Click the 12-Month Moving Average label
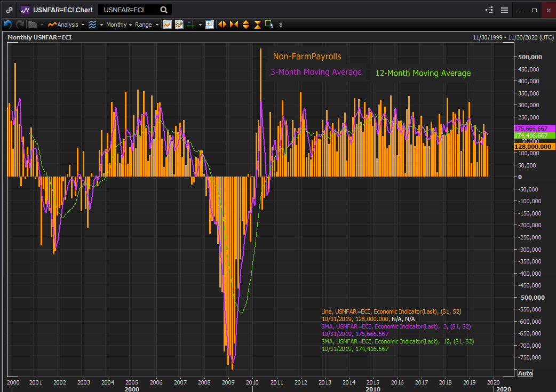The image size is (556, 392). coord(423,73)
